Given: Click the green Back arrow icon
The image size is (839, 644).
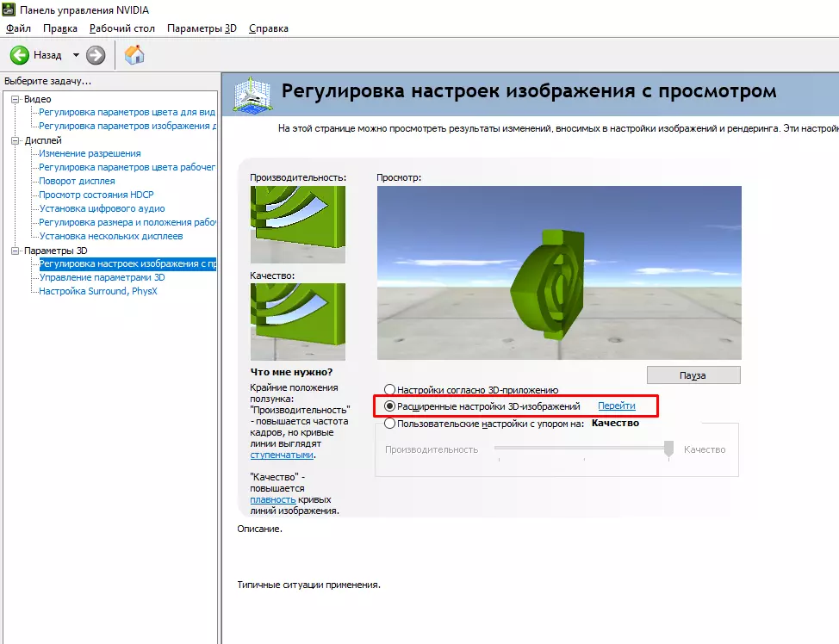Looking at the screenshot, I should [20, 55].
